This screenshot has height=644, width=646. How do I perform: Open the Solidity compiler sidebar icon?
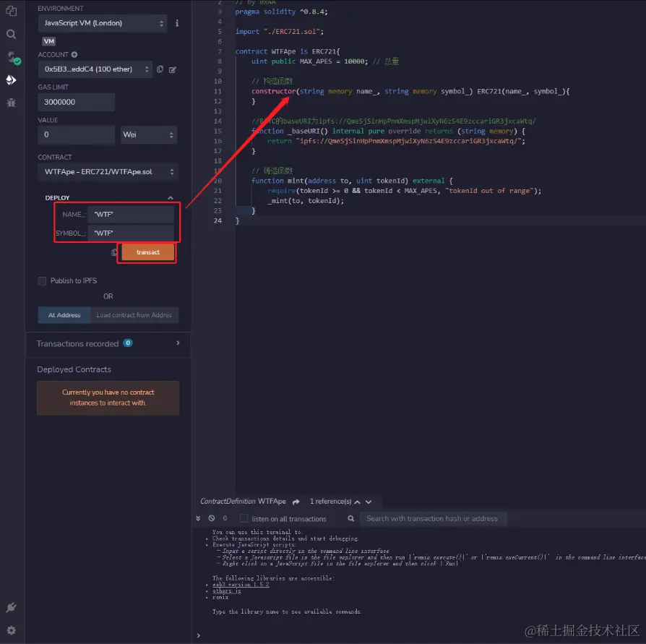click(13, 58)
